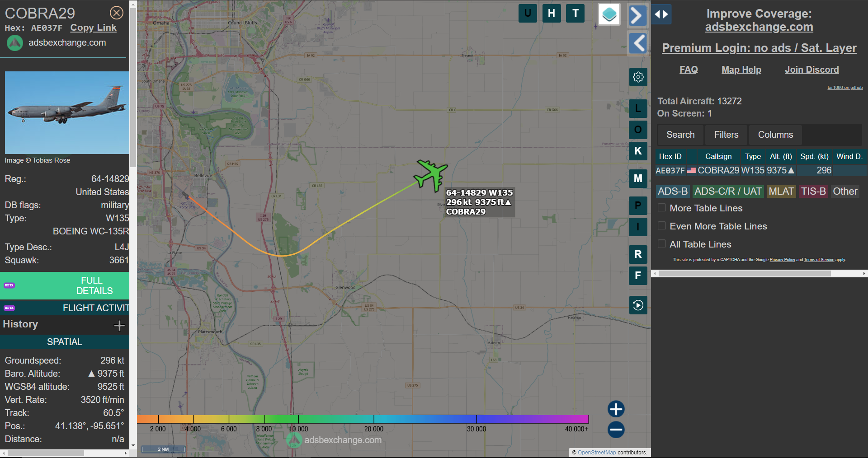Toggle the O map option button
Viewport: 868px width, 458px height.
638,130
